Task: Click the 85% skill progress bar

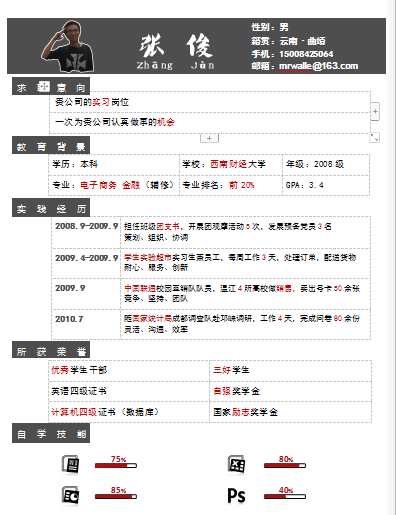Action: pyautogui.click(x=116, y=496)
